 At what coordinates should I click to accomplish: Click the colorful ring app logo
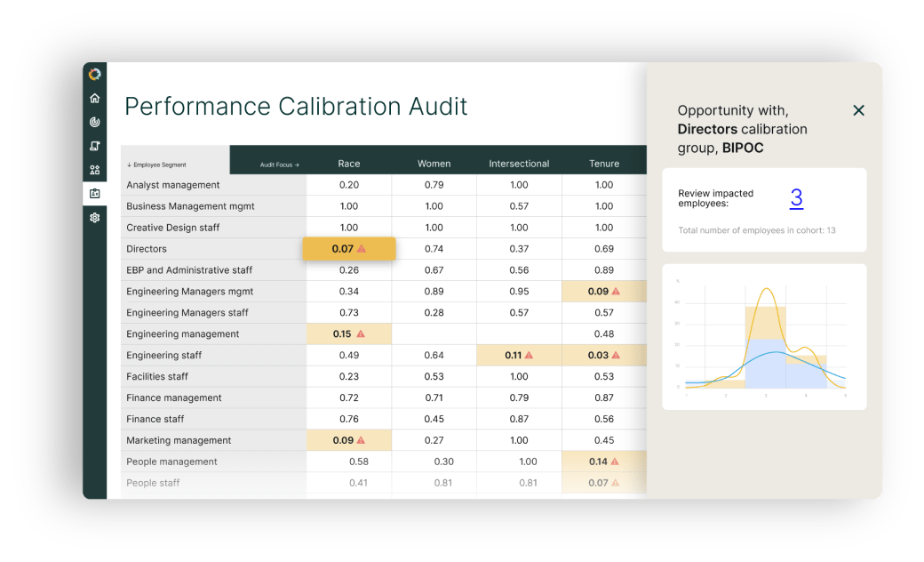pyautogui.click(x=95, y=75)
